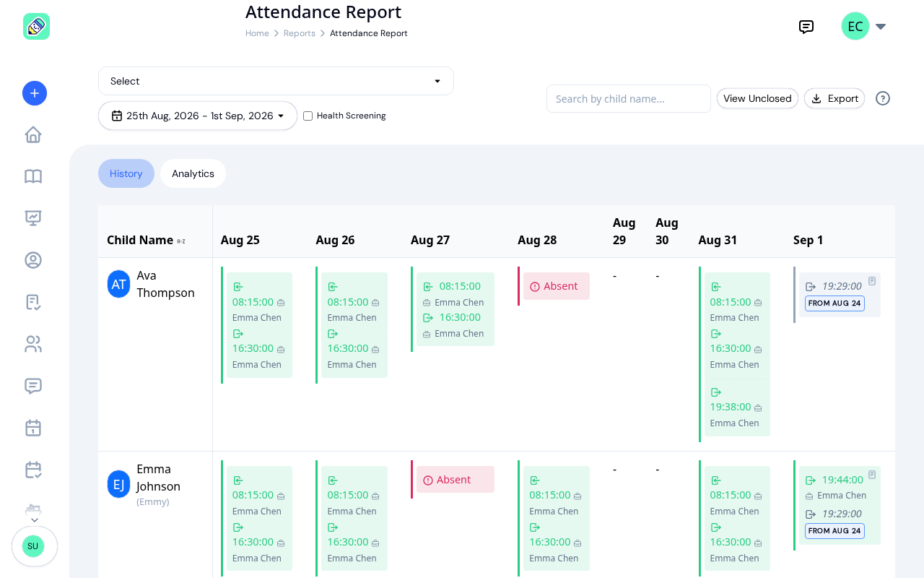Click Ava's Sep 1 time 19:29:00

pos(842,286)
